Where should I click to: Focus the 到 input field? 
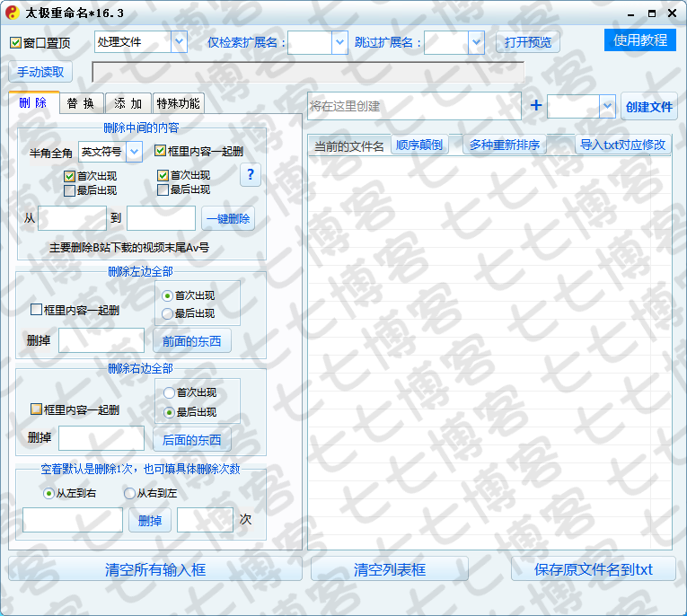(162, 218)
